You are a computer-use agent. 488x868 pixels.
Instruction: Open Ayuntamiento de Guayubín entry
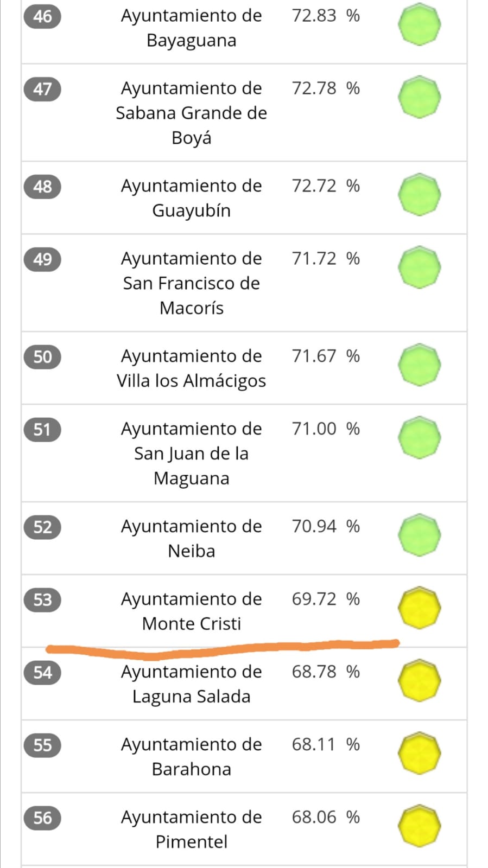(x=191, y=198)
